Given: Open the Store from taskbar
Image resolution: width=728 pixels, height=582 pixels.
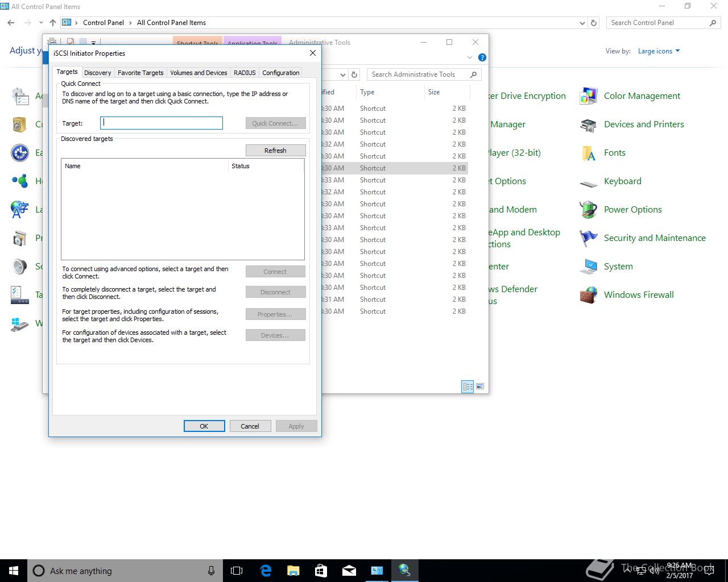Looking at the screenshot, I should pos(321,571).
